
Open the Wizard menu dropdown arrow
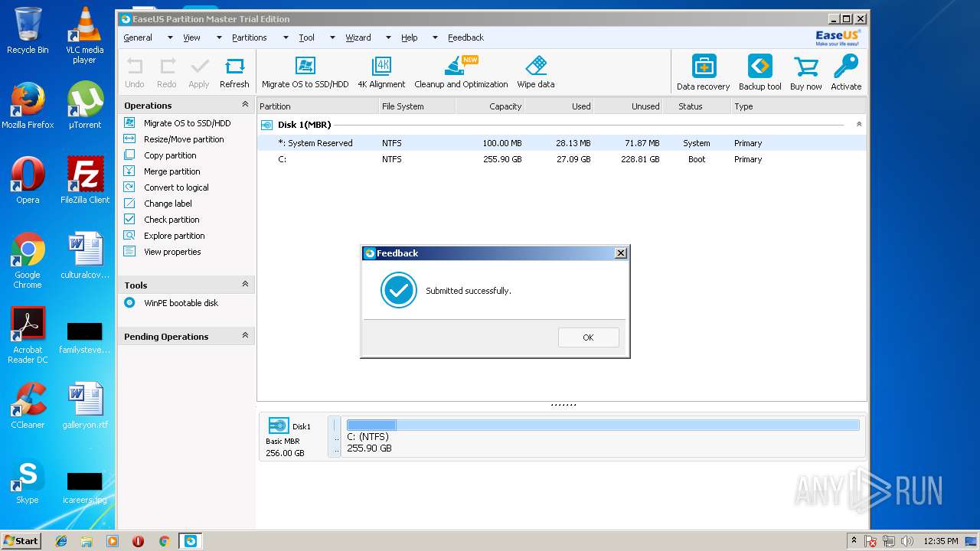point(388,37)
